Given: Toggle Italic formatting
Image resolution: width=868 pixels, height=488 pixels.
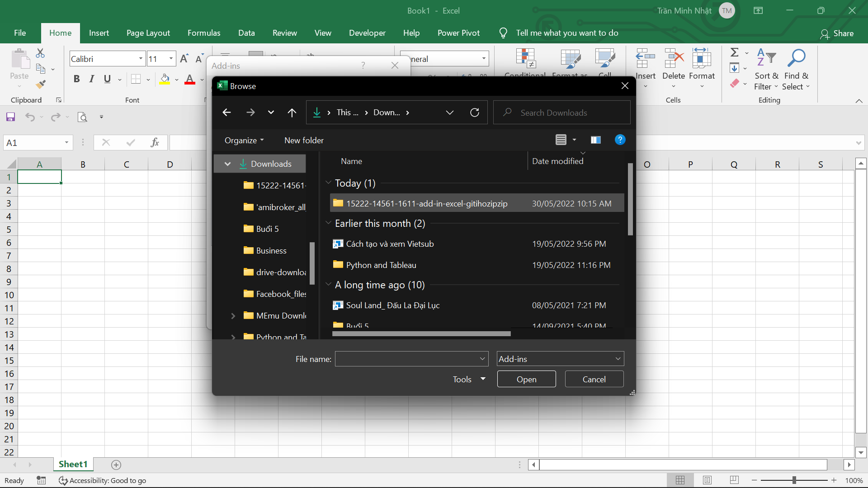Looking at the screenshot, I should pyautogui.click(x=92, y=79).
